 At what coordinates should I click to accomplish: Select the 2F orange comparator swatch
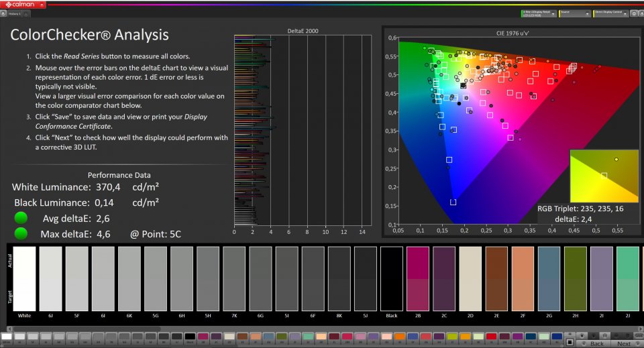click(x=523, y=279)
